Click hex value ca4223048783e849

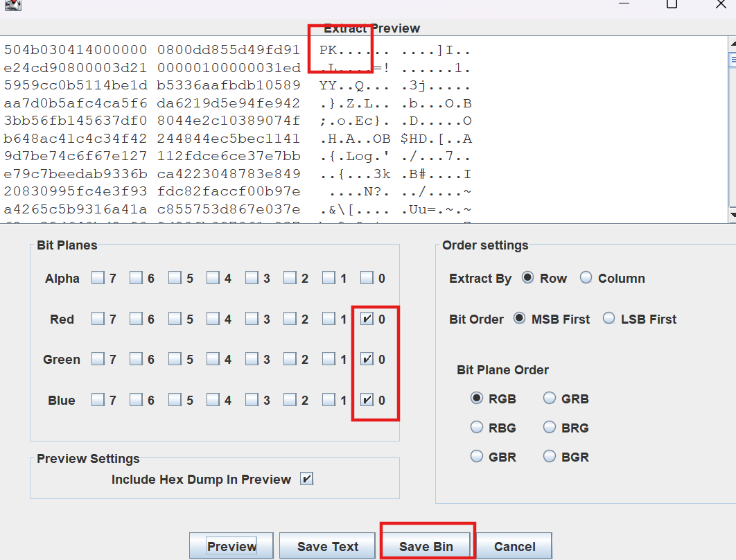coord(229,174)
